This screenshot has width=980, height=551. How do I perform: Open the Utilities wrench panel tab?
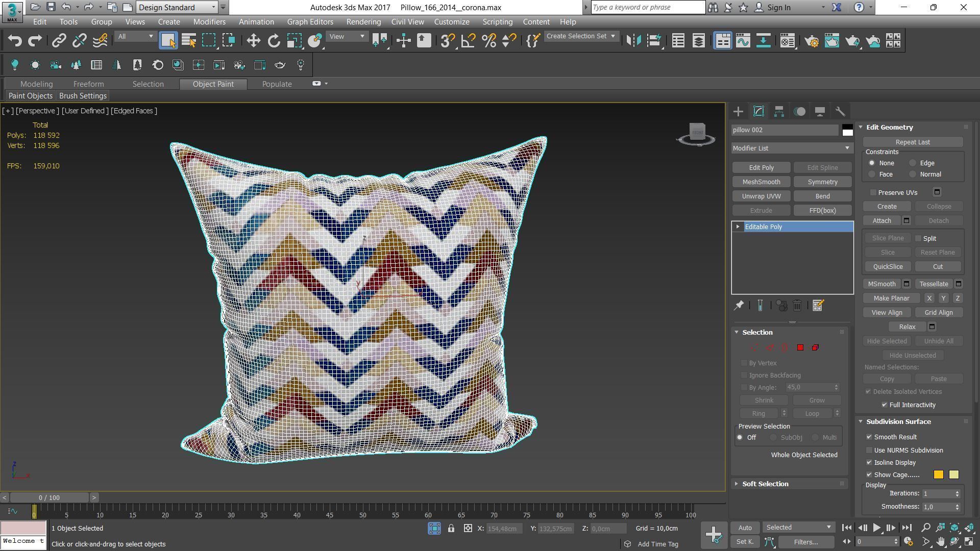(840, 111)
